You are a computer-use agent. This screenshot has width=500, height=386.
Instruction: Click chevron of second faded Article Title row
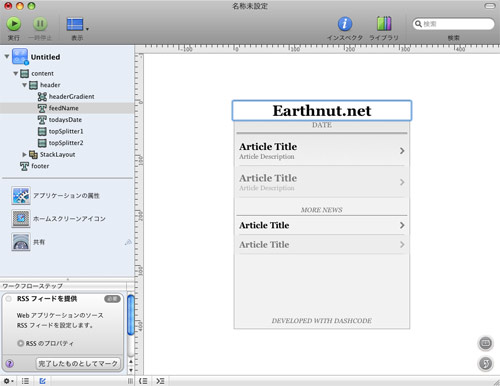(402, 182)
